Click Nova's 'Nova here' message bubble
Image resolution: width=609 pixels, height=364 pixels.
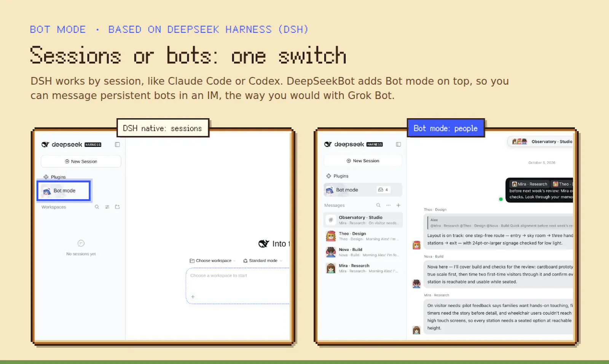point(498,274)
